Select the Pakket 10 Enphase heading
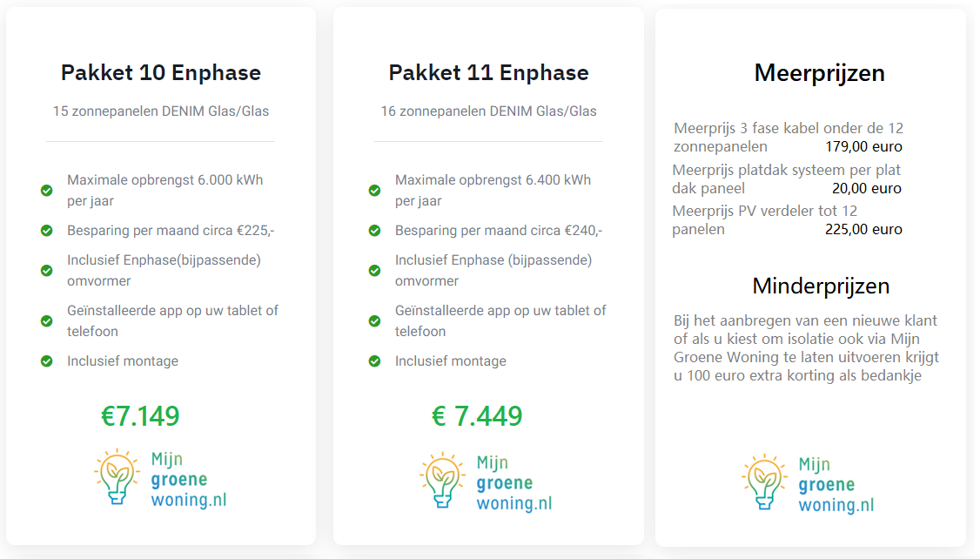The image size is (980, 559). [x=161, y=72]
